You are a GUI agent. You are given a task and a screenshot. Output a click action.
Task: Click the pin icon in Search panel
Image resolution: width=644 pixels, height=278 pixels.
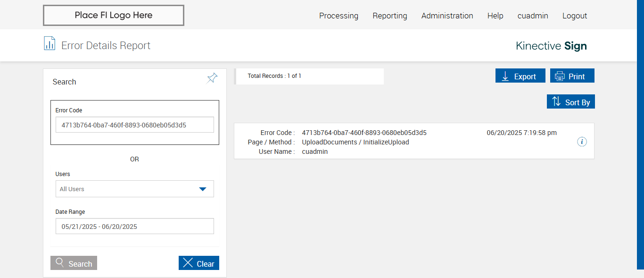click(x=212, y=78)
